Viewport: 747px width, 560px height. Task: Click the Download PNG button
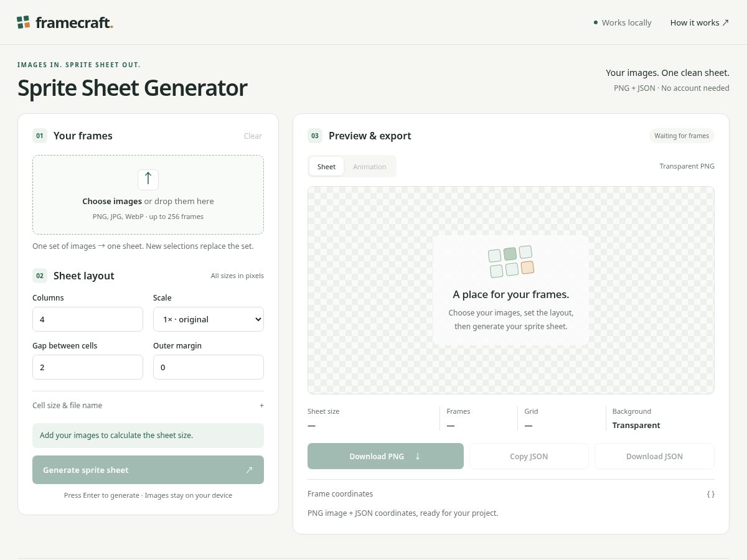click(385, 456)
